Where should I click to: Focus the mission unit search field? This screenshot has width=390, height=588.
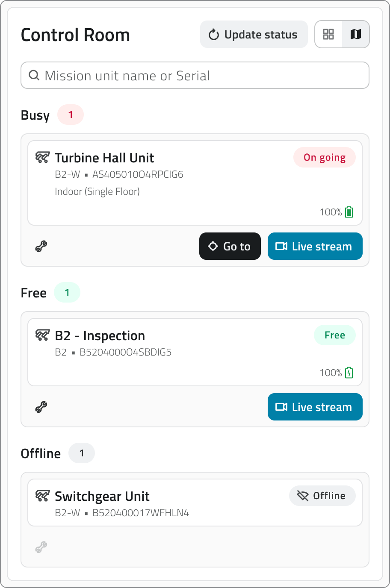point(195,75)
